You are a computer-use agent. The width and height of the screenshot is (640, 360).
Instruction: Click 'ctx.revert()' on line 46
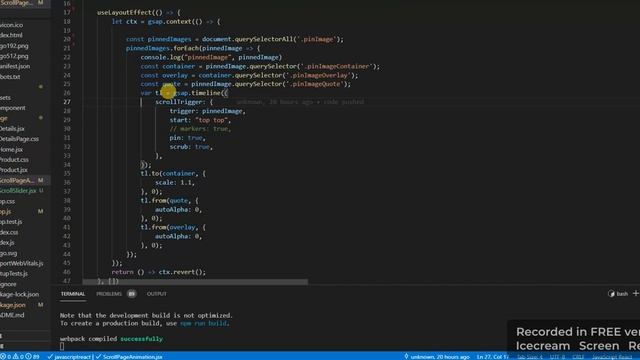pyautogui.click(x=180, y=272)
